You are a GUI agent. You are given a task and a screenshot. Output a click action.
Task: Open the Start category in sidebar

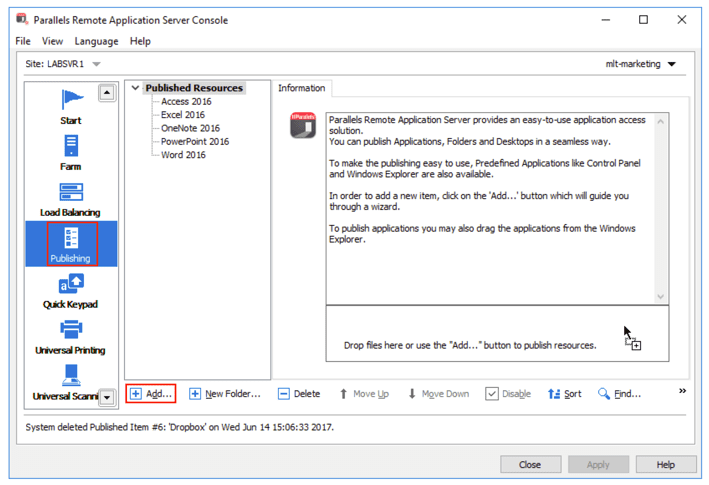tap(71, 108)
